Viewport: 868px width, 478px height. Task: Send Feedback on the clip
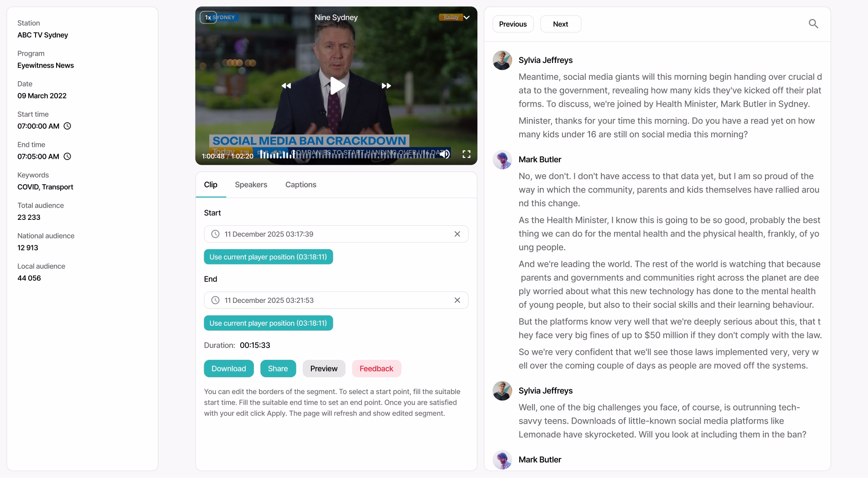[377, 369]
